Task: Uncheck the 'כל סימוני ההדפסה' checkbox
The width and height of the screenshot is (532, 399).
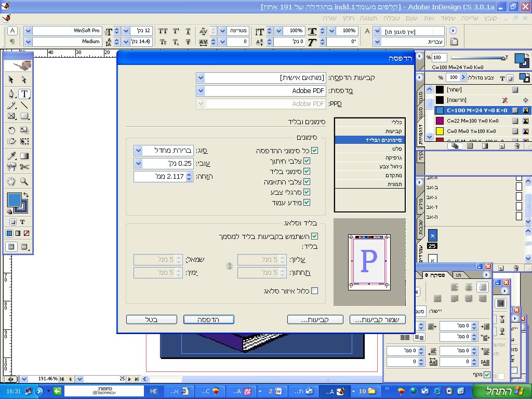Action: click(x=314, y=151)
